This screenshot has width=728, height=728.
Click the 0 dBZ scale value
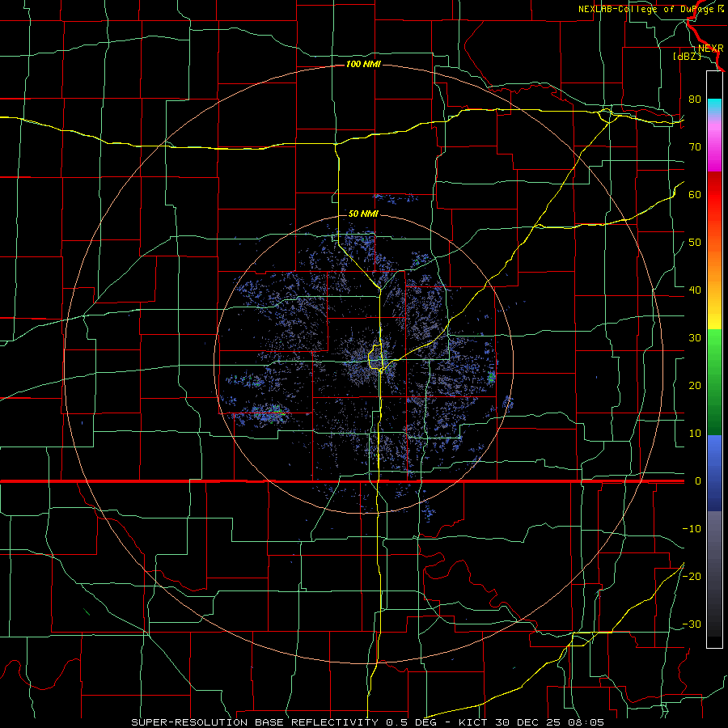click(697, 481)
